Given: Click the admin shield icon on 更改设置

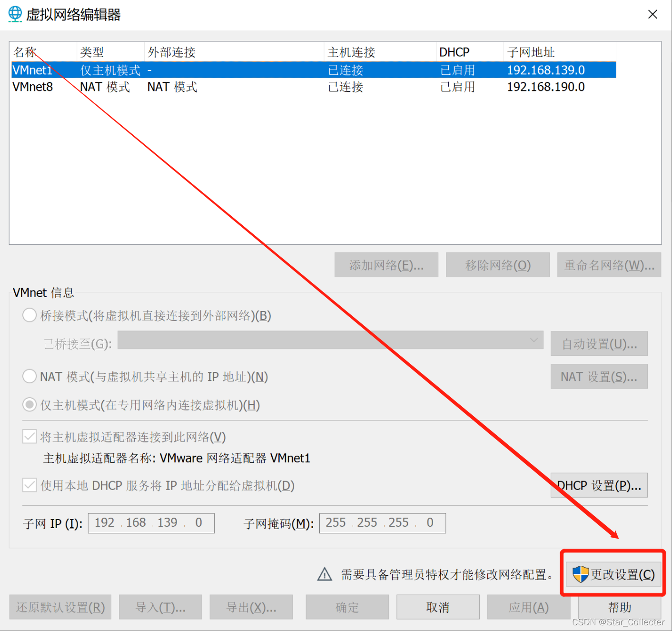Looking at the screenshot, I should pyautogui.click(x=580, y=574).
